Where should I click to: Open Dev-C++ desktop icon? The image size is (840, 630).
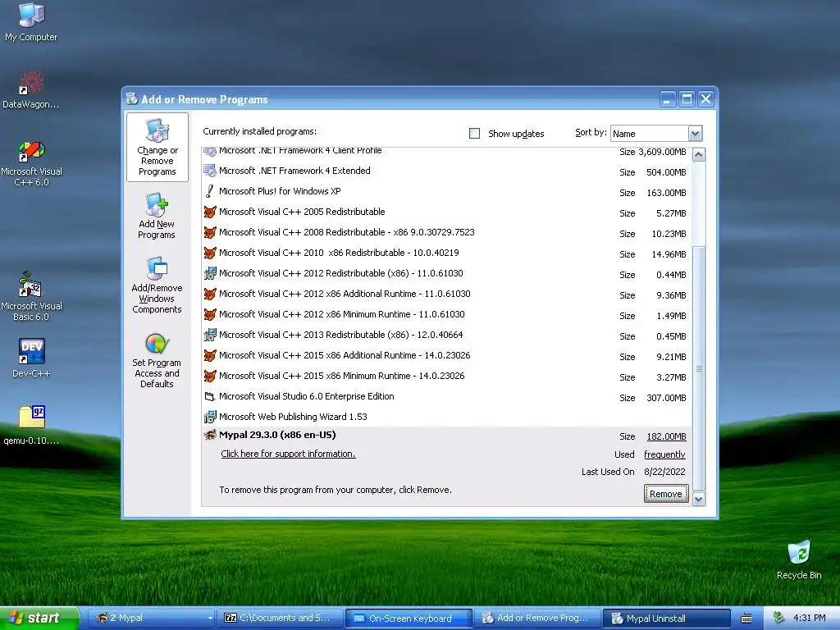(x=31, y=358)
